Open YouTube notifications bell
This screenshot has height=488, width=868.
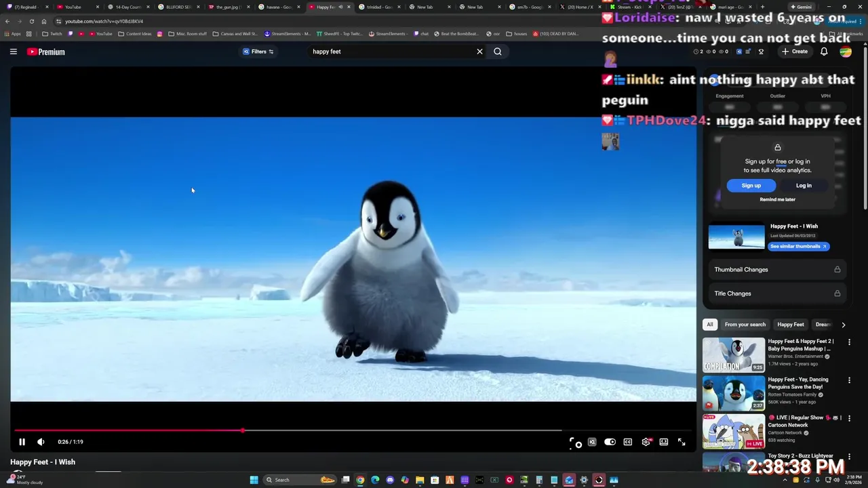click(824, 52)
